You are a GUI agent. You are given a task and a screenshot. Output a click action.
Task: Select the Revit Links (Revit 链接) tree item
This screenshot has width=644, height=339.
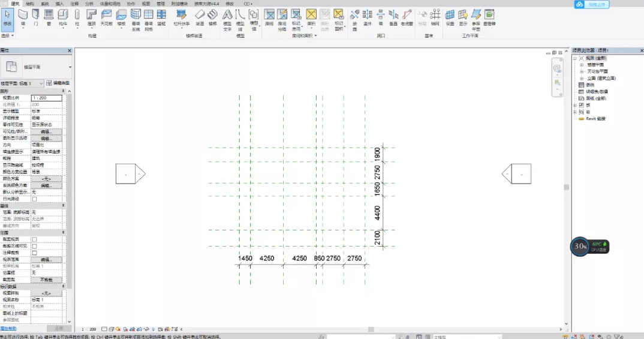pyautogui.click(x=595, y=119)
